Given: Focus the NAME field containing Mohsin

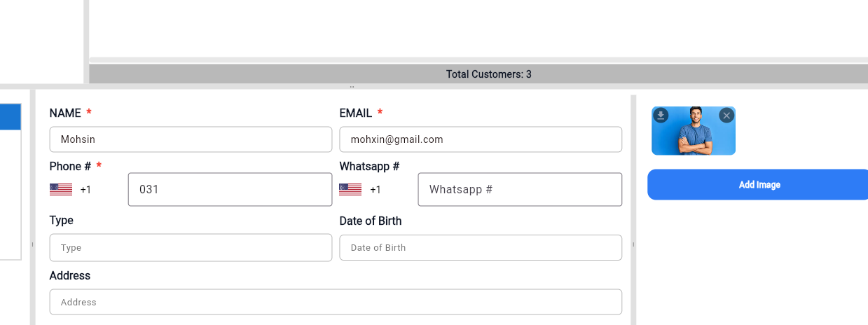Looking at the screenshot, I should pyautogui.click(x=191, y=139).
